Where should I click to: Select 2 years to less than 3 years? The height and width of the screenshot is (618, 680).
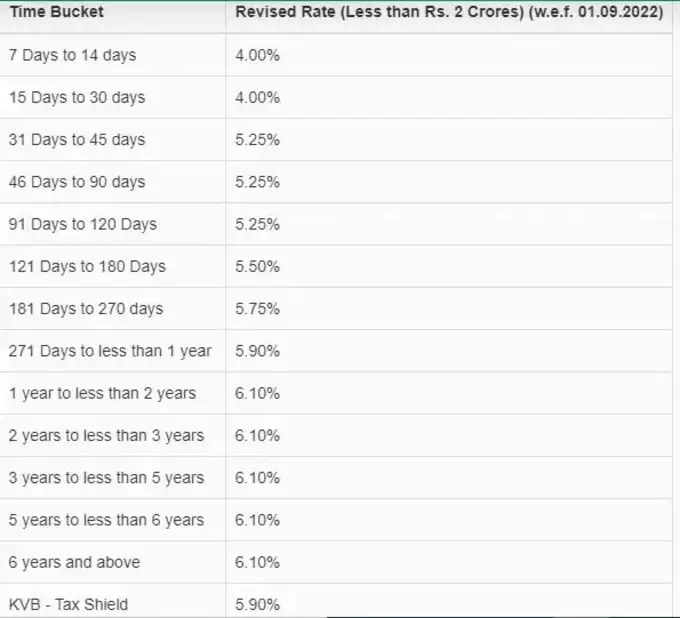click(x=106, y=435)
